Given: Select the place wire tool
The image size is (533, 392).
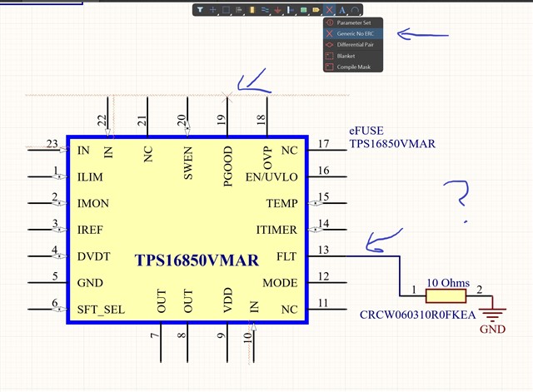Looking at the screenshot, I should coord(265,10).
